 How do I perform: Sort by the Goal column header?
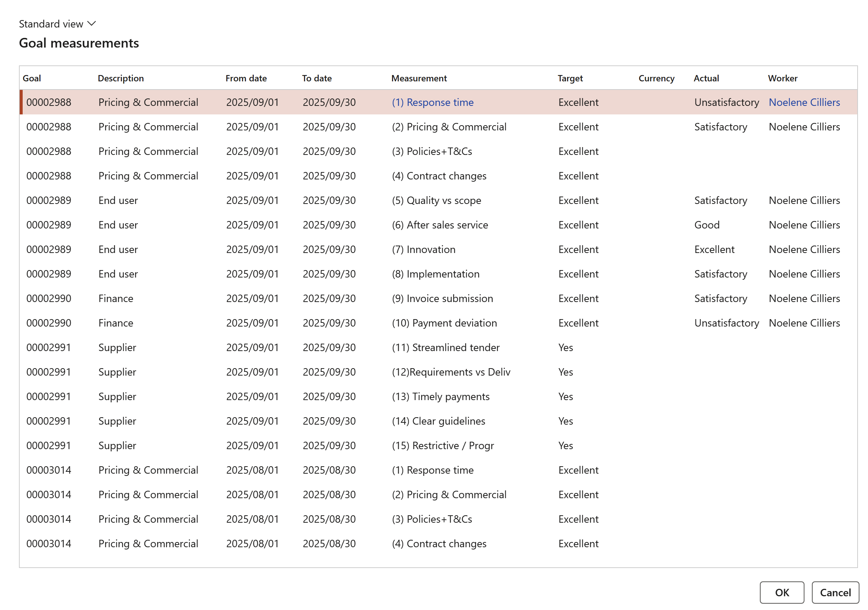coord(32,78)
